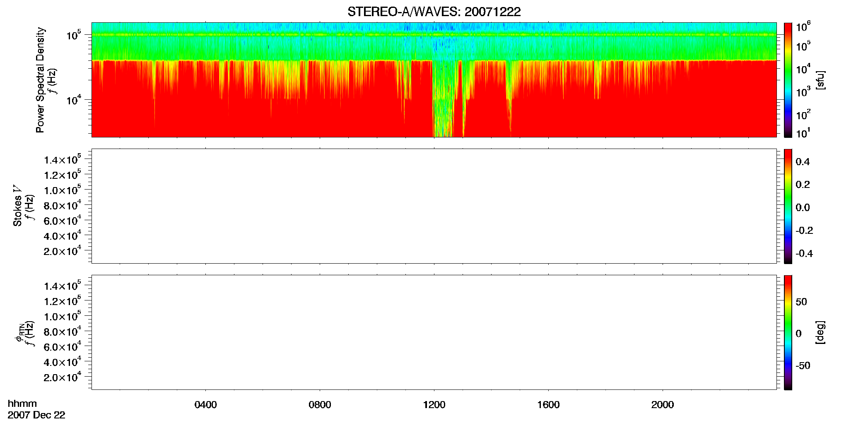Click the phi RTN degree colorbar
Image resolution: width=868 pixels, height=447 pixels.
coord(788,332)
